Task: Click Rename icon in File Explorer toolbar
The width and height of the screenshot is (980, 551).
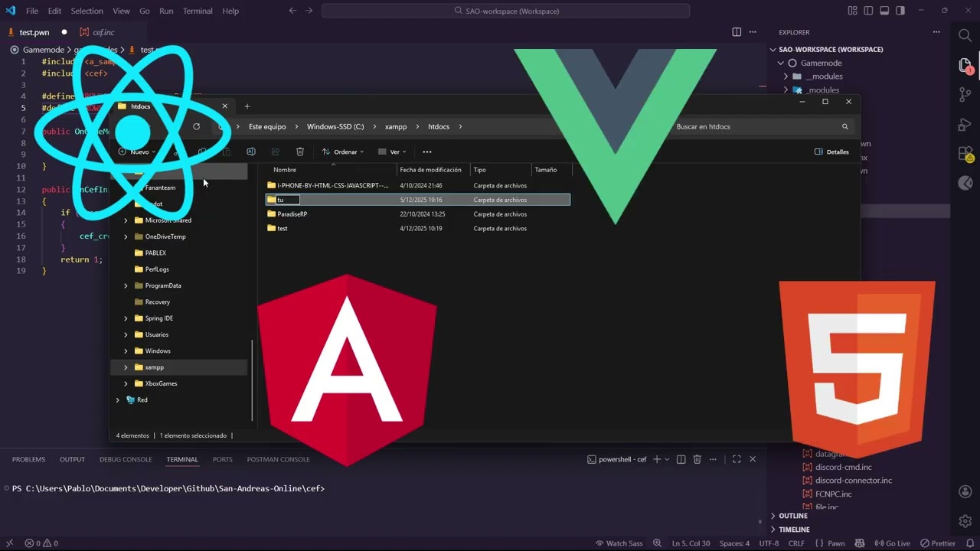Action: pos(251,152)
